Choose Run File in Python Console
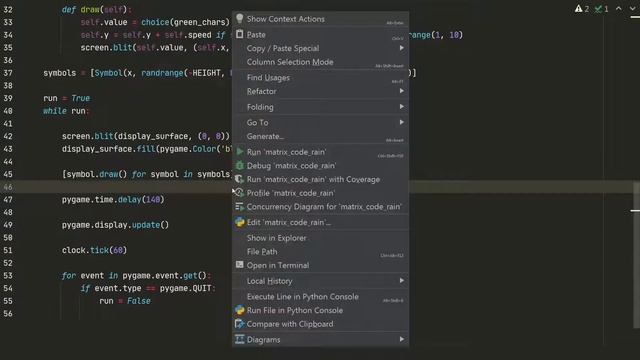Image resolution: width=640 pixels, height=360 pixels. (320, 310)
